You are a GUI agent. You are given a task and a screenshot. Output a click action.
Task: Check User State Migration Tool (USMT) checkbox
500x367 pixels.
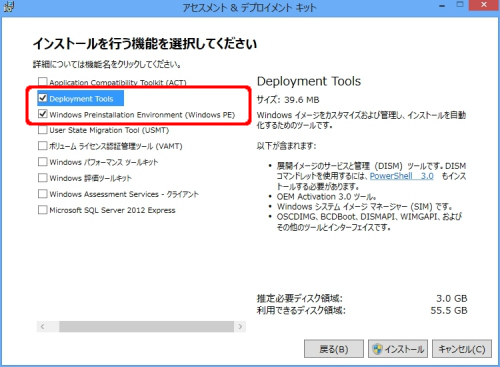(x=43, y=130)
